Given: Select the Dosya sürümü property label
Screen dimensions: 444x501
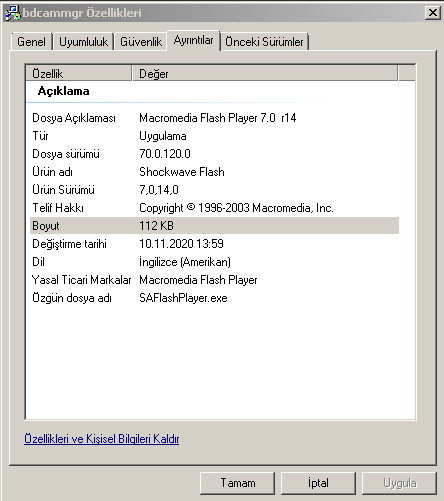Looking at the screenshot, I should pyautogui.click(x=66, y=154).
